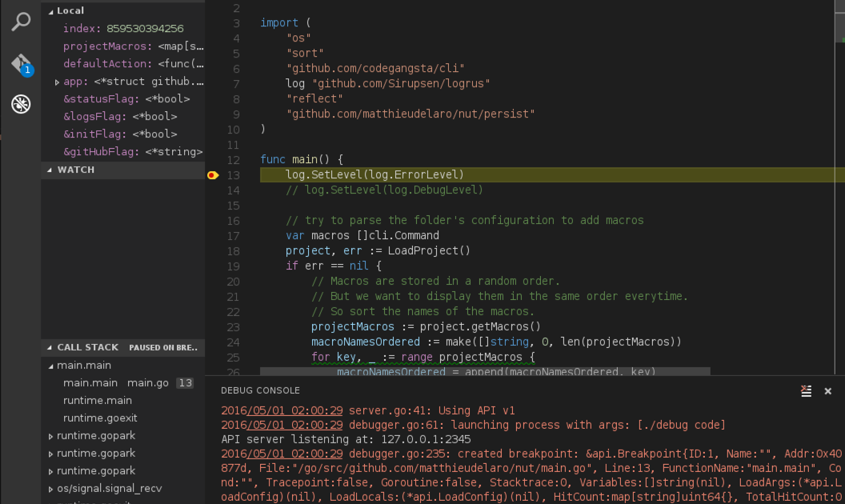Click the "sort" import on line 5
This screenshot has width=845, height=504.
click(x=305, y=54)
